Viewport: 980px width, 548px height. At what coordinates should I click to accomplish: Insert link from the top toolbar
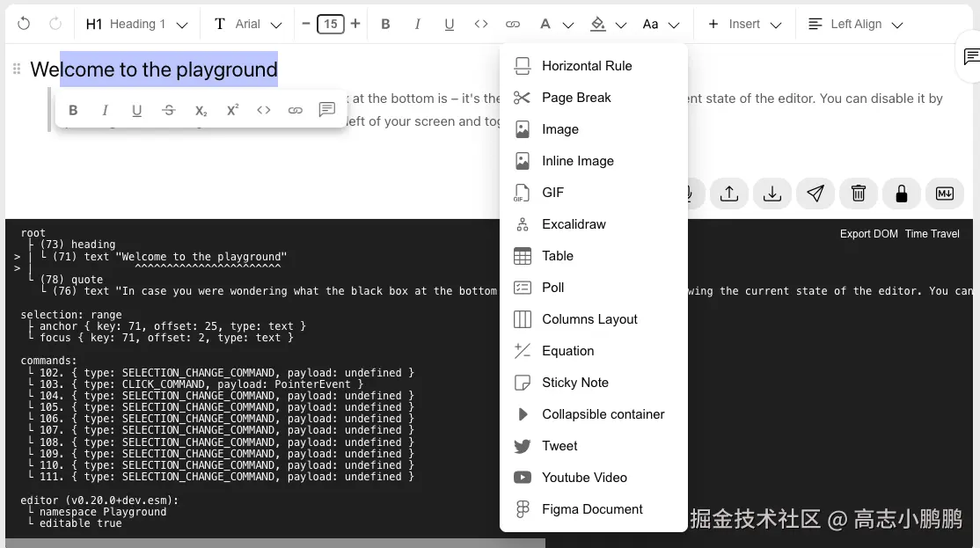(513, 24)
